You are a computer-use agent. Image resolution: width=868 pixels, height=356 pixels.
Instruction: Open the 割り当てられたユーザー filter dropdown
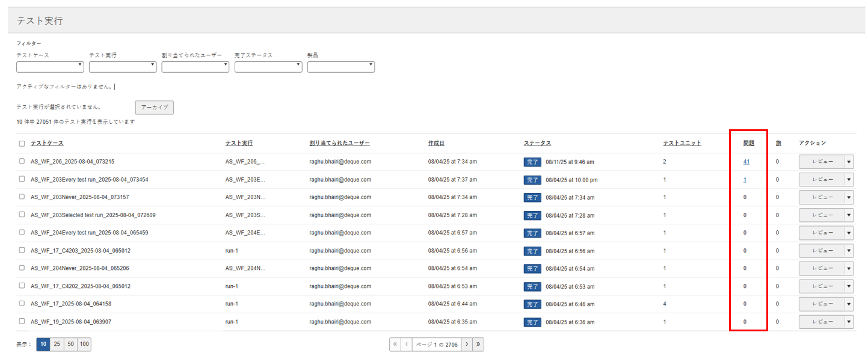pyautogui.click(x=195, y=67)
